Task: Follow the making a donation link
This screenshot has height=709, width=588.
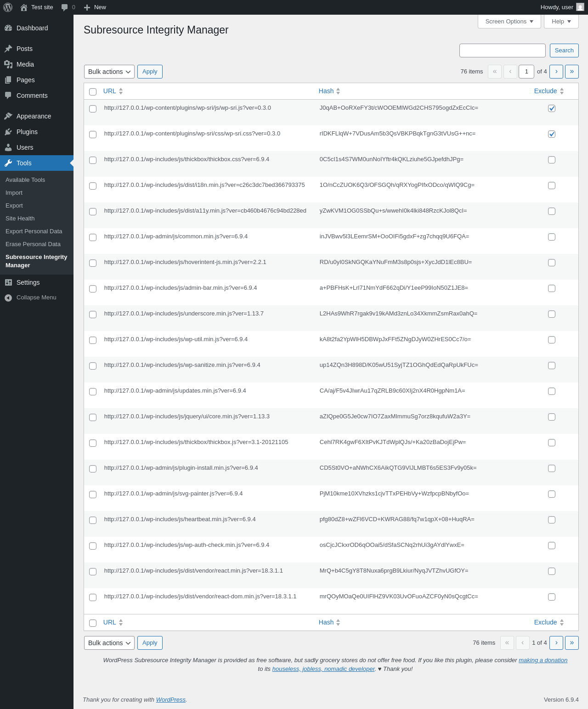Action: click(543, 660)
